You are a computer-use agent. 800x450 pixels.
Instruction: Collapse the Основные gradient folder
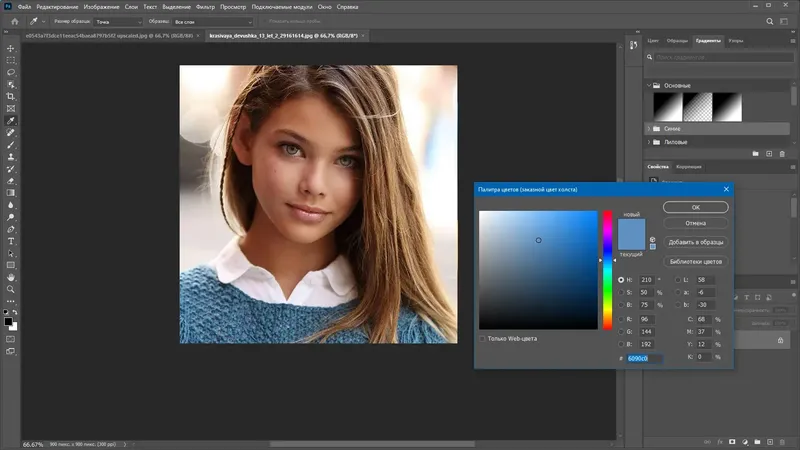[648, 85]
